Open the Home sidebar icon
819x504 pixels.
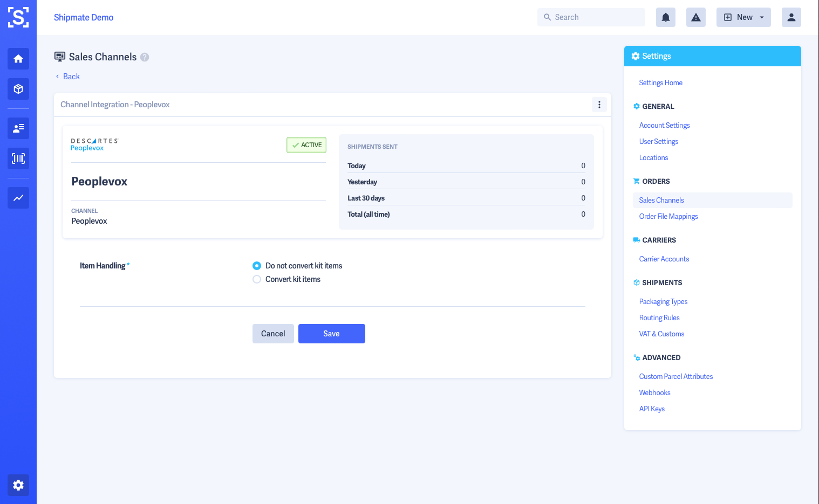pos(18,59)
